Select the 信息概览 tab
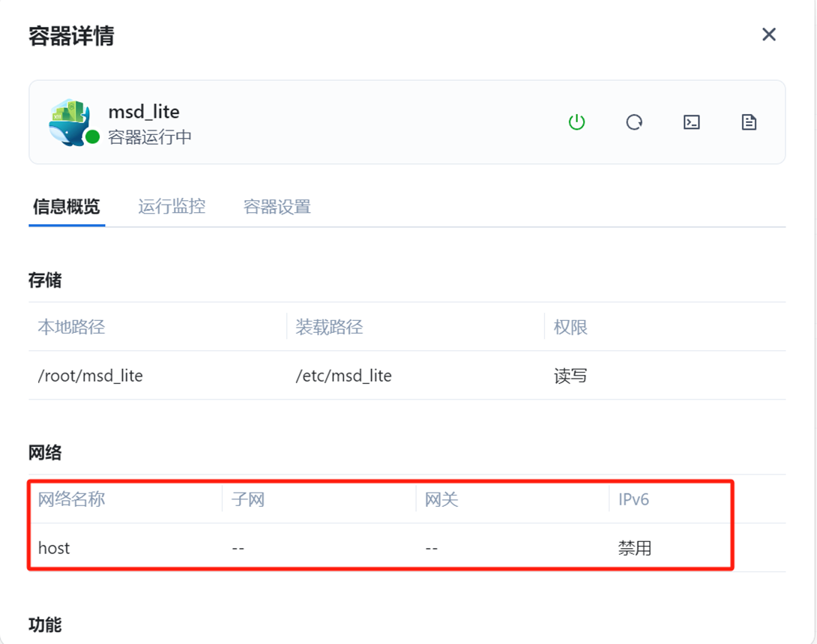 [x=66, y=206]
